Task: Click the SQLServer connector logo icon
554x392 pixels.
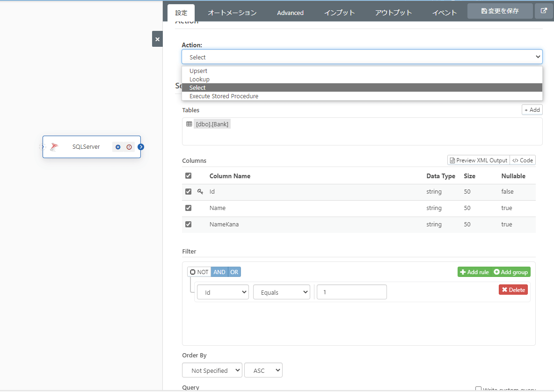Action: point(55,147)
